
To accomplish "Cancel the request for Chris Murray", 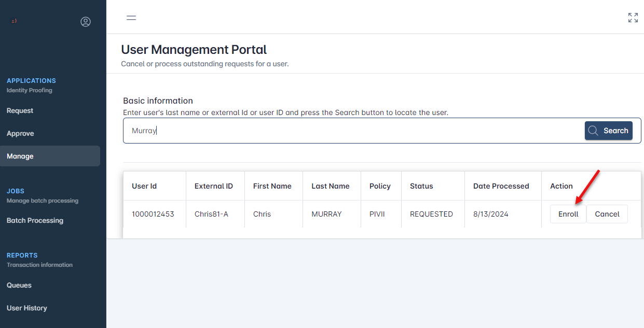I will [x=607, y=214].
